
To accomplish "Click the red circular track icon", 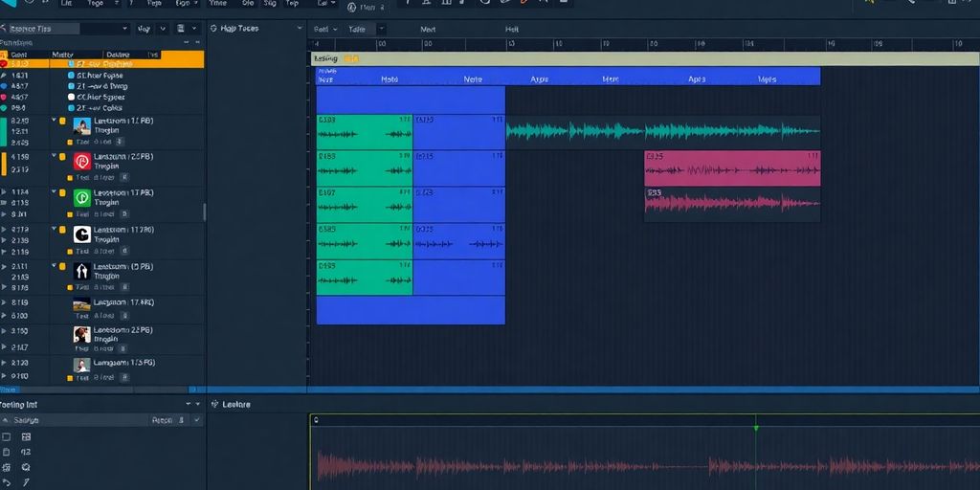I will coord(82,162).
